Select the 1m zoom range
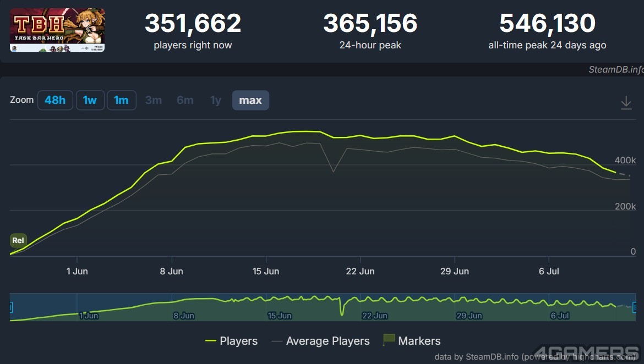Image resolution: width=644 pixels, height=364 pixels. pyautogui.click(x=121, y=100)
